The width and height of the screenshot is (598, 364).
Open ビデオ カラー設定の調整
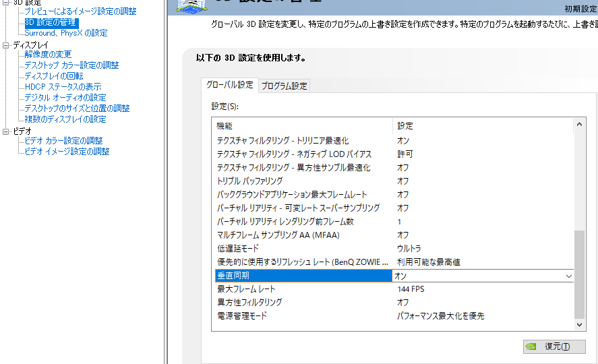pyautogui.click(x=63, y=141)
